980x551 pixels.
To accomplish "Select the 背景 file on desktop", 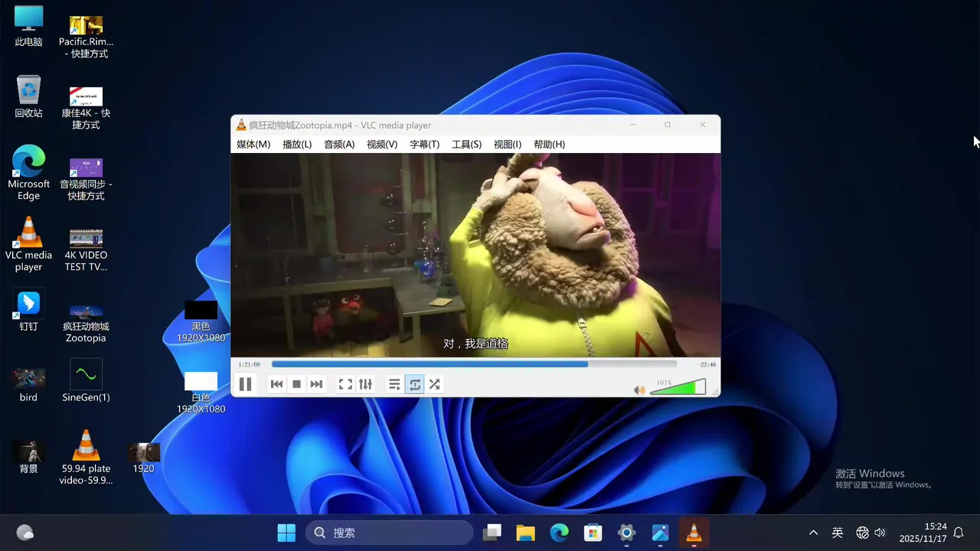I will pos(28,457).
